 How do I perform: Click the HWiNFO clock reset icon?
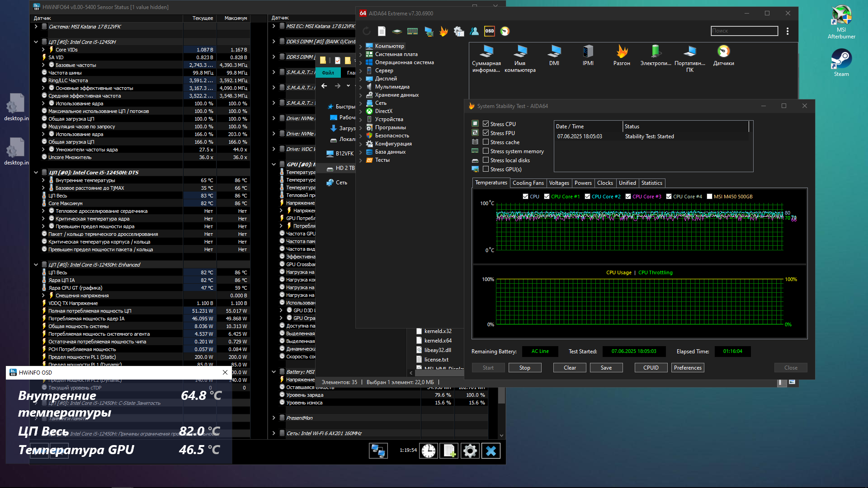click(x=429, y=450)
